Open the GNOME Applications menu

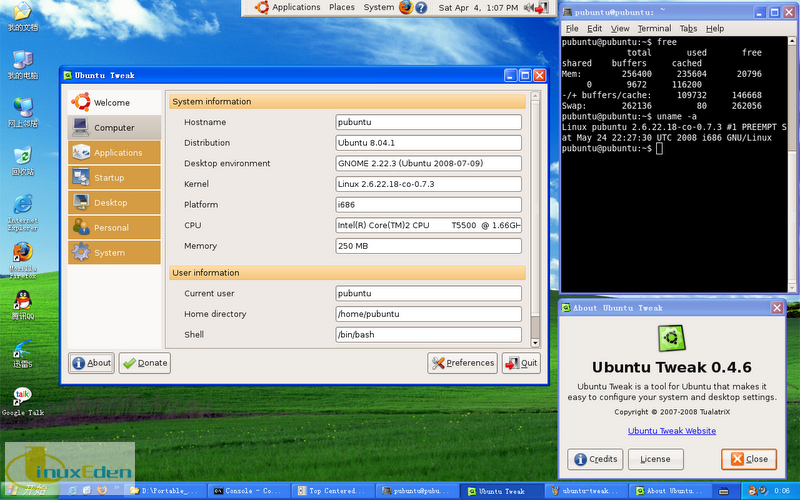click(288, 7)
